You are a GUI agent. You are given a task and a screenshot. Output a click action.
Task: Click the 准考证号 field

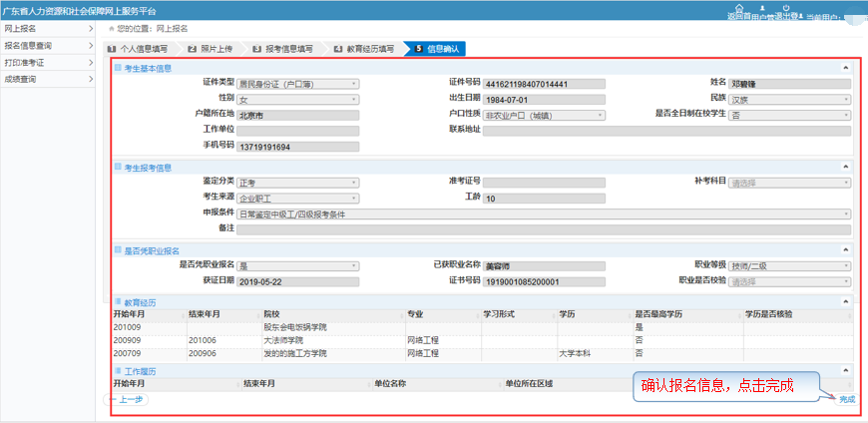coord(544,183)
